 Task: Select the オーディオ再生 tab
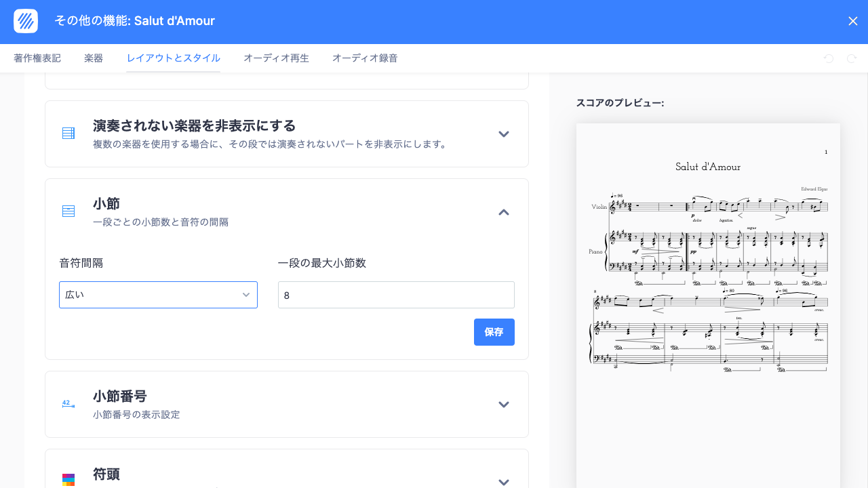click(x=276, y=58)
